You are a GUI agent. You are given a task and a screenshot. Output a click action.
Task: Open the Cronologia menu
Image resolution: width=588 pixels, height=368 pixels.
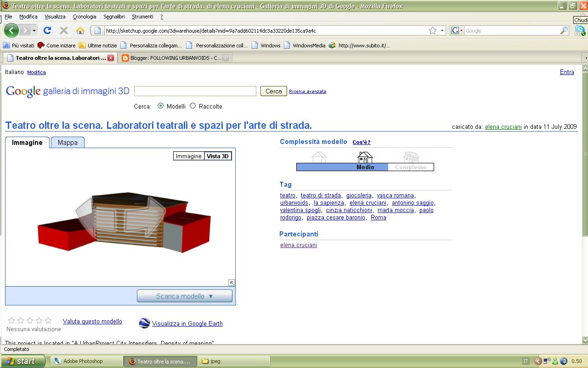(x=85, y=17)
